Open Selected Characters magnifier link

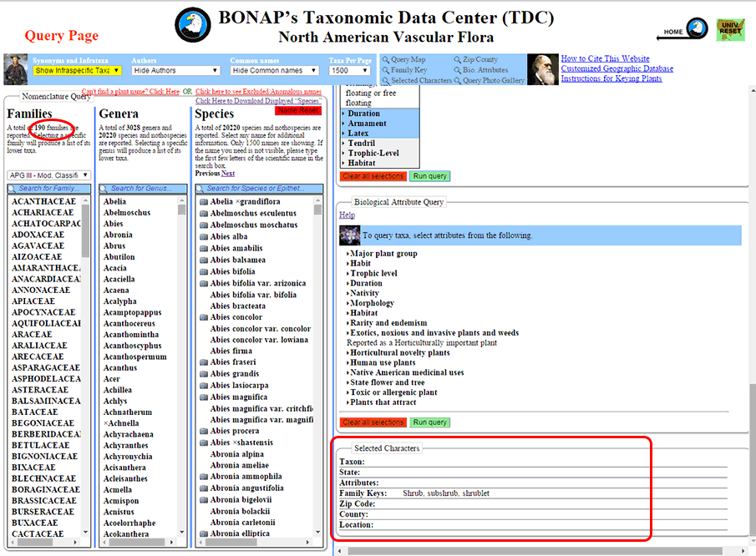pos(417,80)
